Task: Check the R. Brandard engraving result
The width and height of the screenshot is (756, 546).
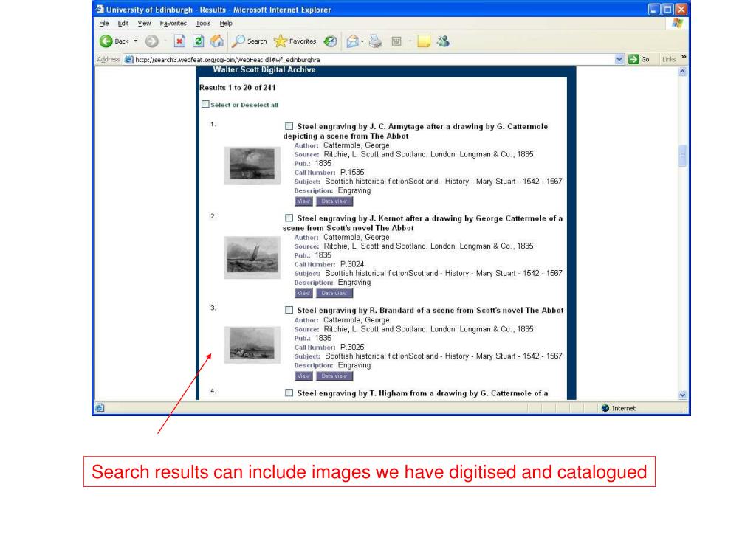Action: click(289, 311)
